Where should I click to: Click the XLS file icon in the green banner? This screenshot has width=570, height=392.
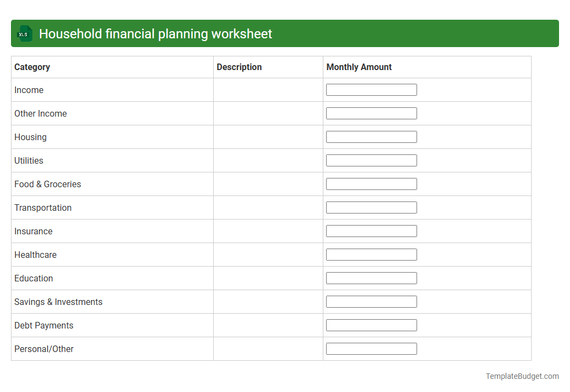[x=24, y=33]
